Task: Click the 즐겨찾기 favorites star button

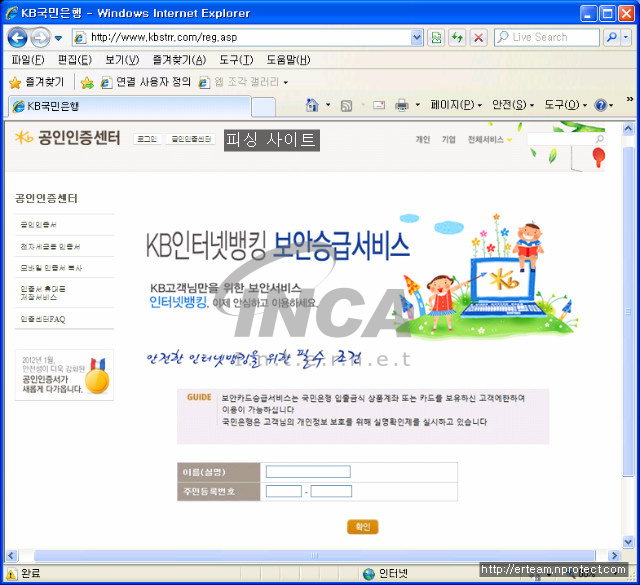Action: click(37, 82)
